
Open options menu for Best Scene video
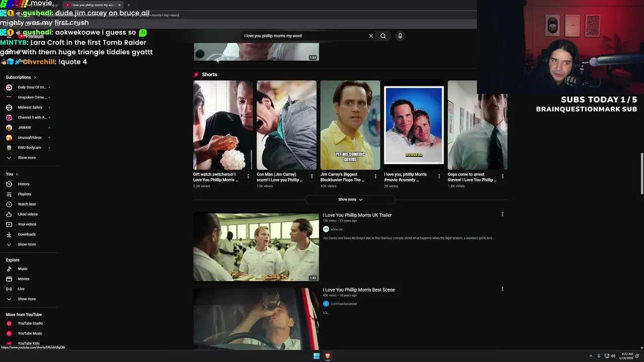pos(502,289)
